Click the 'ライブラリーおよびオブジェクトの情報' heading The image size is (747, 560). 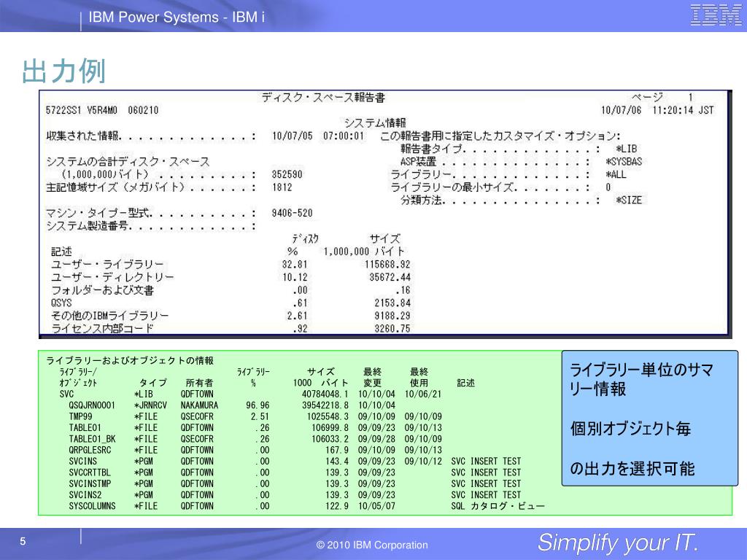pyautogui.click(x=130, y=361)
